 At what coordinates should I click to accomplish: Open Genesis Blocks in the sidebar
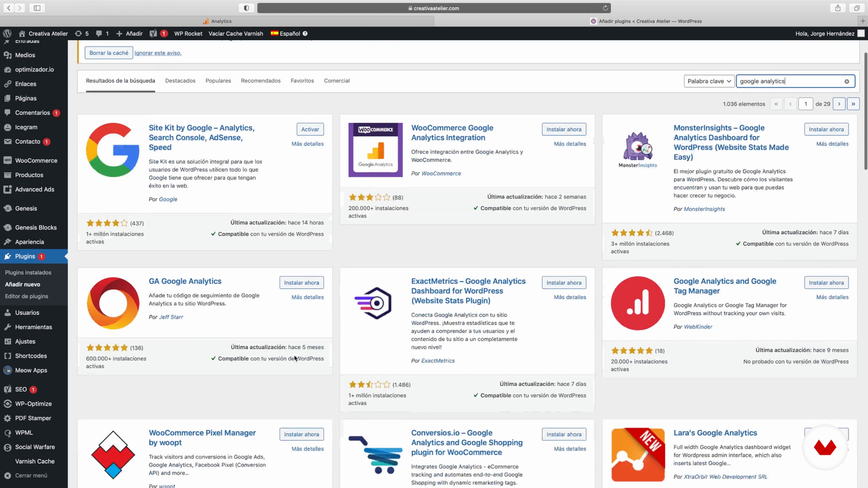pos(34,228)
